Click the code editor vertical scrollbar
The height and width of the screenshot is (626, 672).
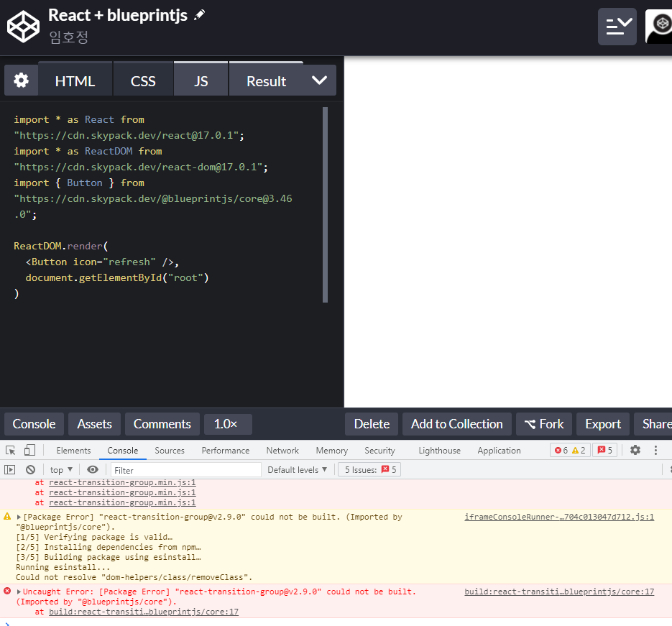[x=326, y=205]
